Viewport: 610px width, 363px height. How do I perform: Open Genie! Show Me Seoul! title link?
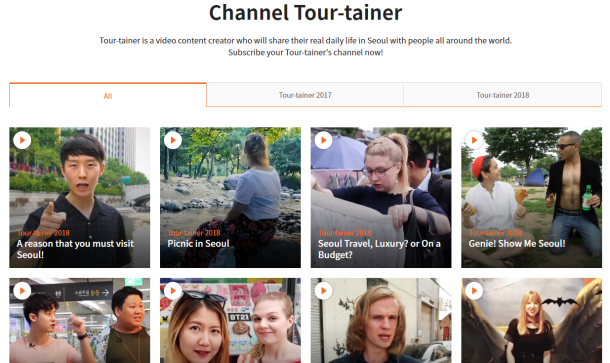(x=517, y=244)
